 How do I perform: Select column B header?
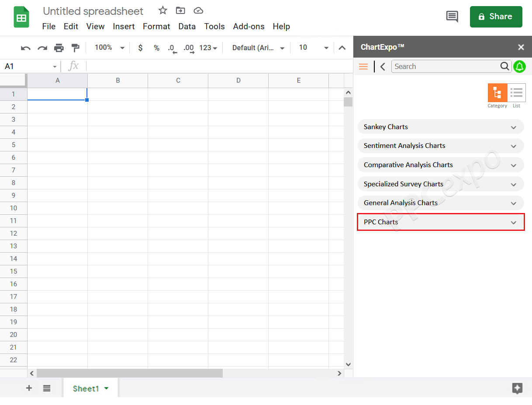click(x=118, y=81)
